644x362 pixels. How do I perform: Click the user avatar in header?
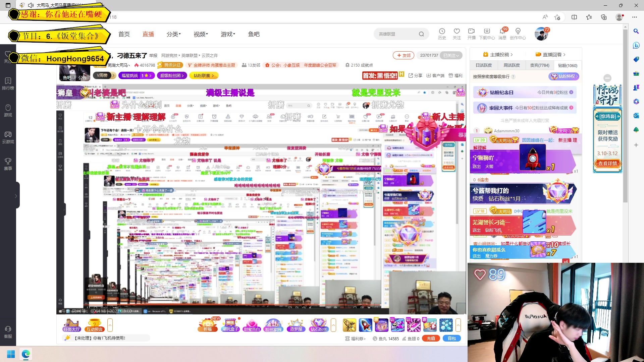coord(541,34)
